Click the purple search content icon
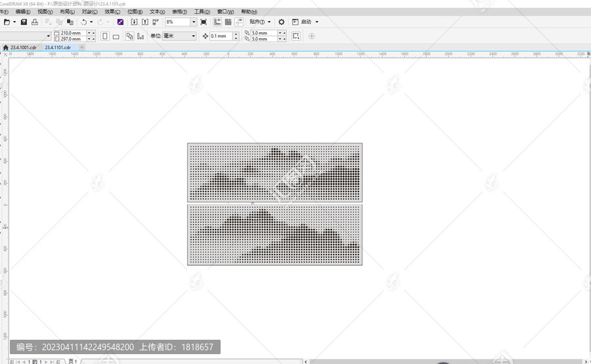 coord(120,22)
